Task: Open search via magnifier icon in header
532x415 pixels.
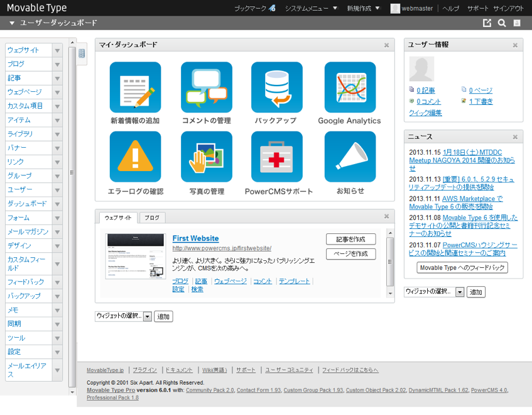Action: tap(502, 23)
